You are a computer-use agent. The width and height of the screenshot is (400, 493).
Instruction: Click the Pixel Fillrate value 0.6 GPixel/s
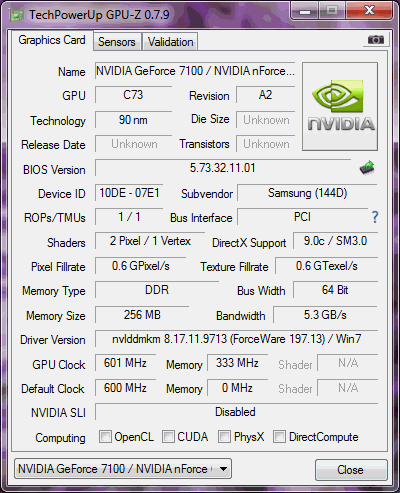click(x=141, y=266)
